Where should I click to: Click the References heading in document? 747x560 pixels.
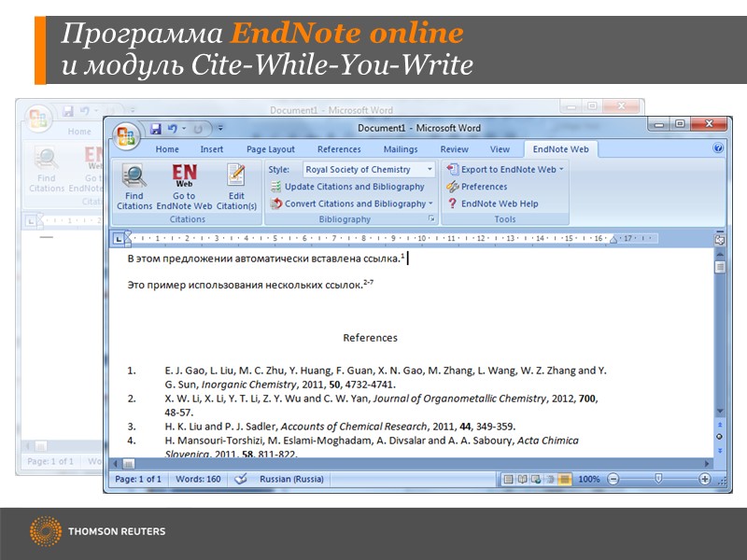[x=370, y=338]
